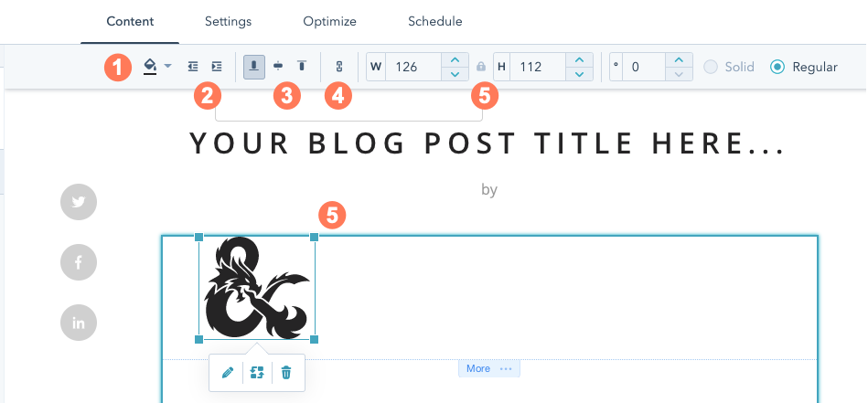Open the fill color dropdown arrow

pos(167,67)
